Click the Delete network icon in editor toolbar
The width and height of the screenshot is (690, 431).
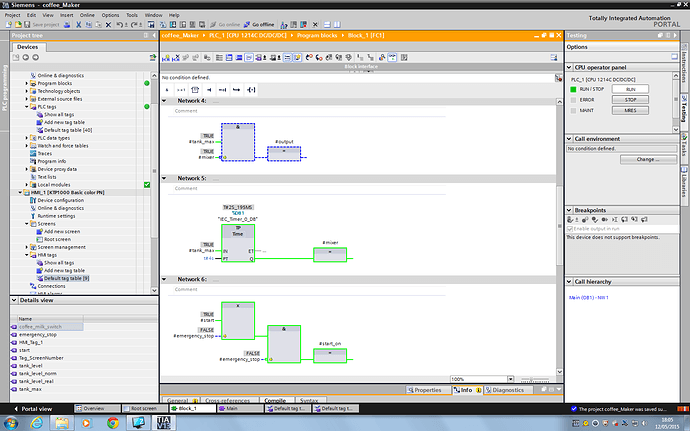click(x=176, y=58)
